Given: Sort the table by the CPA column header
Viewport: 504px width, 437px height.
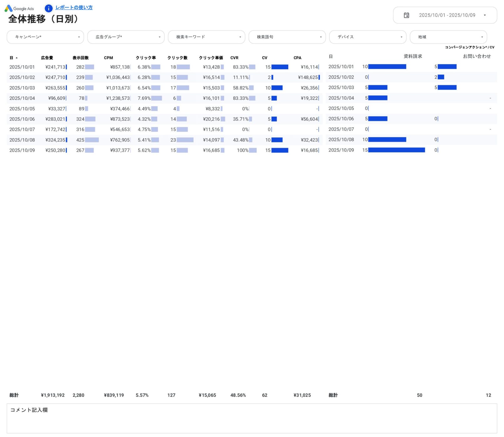Looking at the screenshot, I should pos(297,58).
